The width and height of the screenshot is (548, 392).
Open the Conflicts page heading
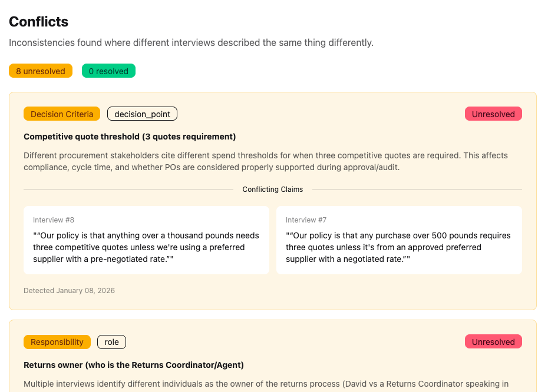39,22
